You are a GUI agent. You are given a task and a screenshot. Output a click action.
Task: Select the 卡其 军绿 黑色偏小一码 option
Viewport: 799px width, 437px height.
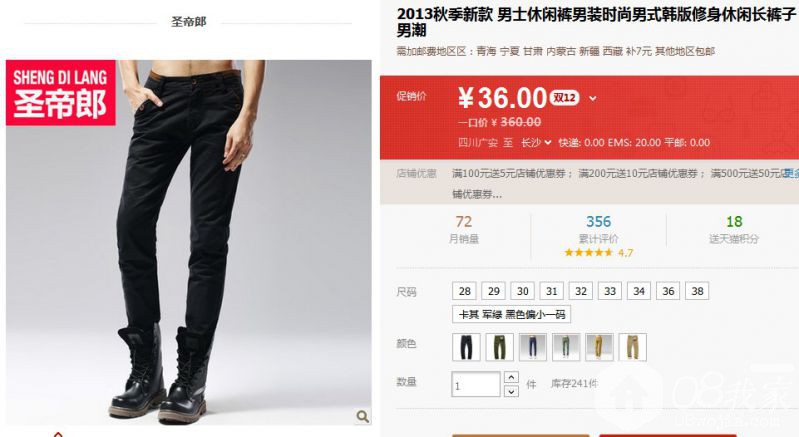pos(512,314)
